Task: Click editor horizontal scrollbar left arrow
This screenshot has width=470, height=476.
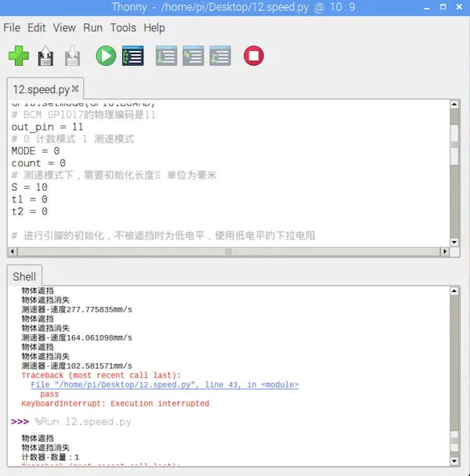Action: coord(13,251)
